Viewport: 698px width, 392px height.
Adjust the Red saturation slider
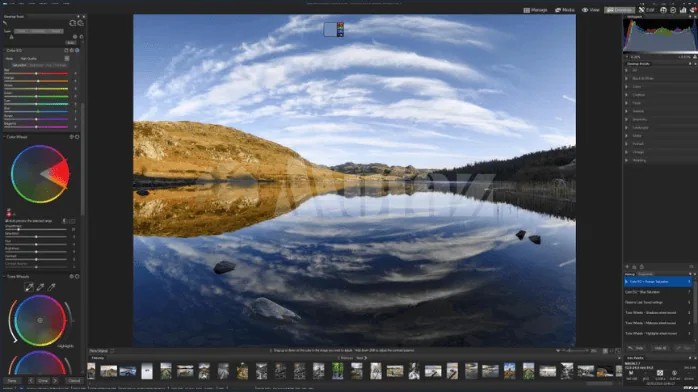[x=36, y=73]
